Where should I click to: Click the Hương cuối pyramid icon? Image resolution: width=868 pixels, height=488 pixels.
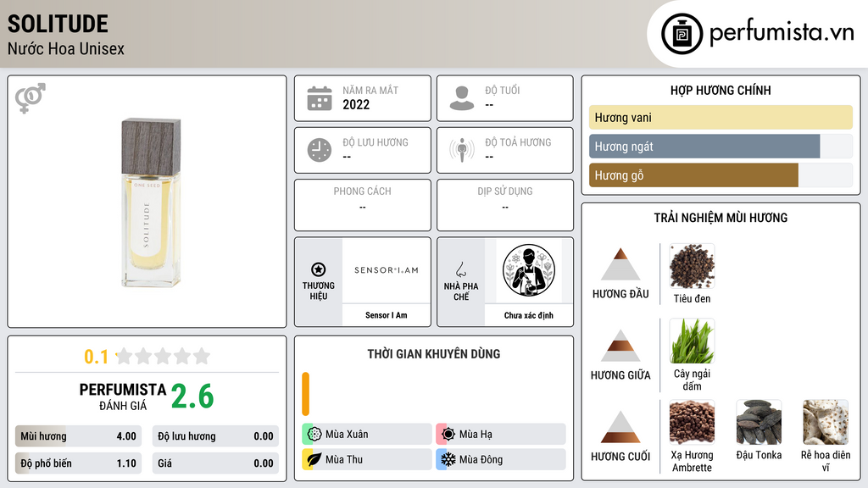click(x=620, y=427)
